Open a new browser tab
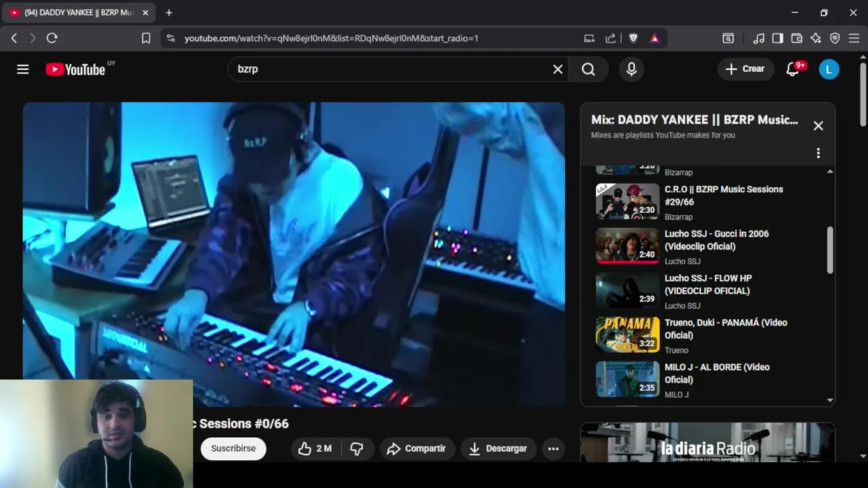This screenshot has width=868, height=488. point(169,13)
